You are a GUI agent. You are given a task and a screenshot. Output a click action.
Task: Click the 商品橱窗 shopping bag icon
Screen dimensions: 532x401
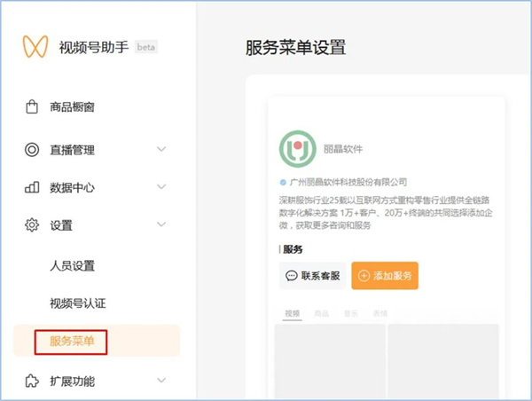coord(32,106)
